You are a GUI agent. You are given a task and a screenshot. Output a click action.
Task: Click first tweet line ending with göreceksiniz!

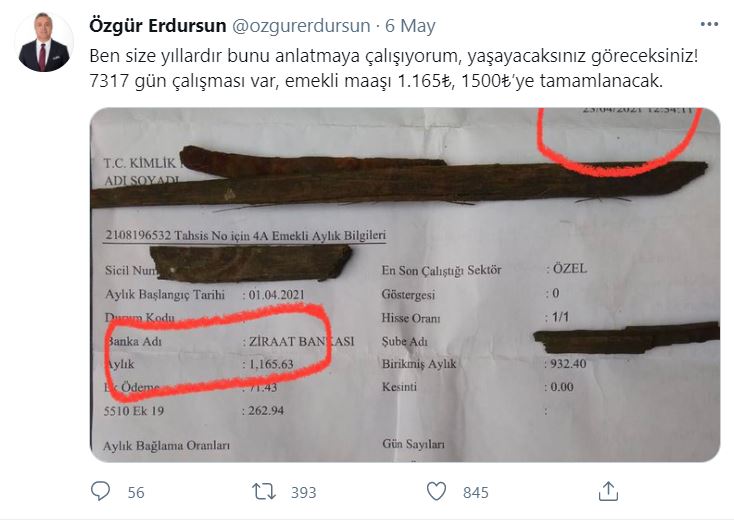[394, 56]
